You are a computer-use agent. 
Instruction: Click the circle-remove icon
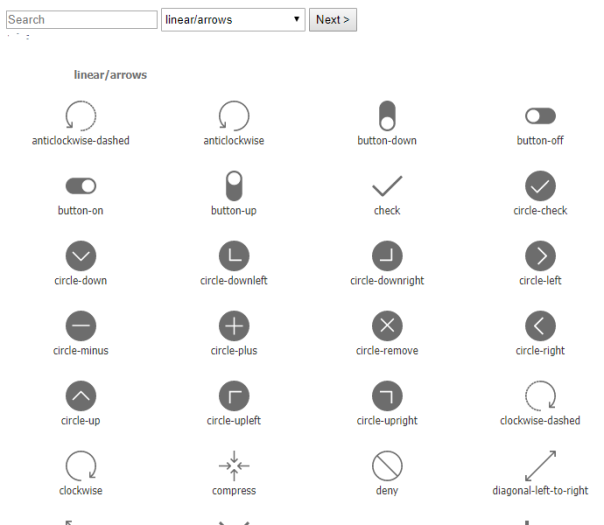387,326
